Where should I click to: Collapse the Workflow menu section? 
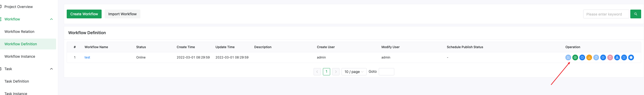click(x=51, y=19)
